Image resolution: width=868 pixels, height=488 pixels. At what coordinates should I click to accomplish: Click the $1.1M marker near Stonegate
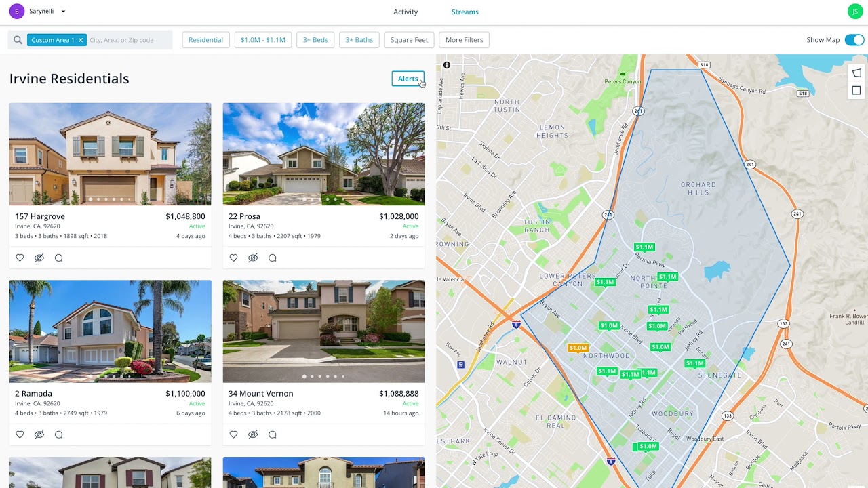(695, 364)
